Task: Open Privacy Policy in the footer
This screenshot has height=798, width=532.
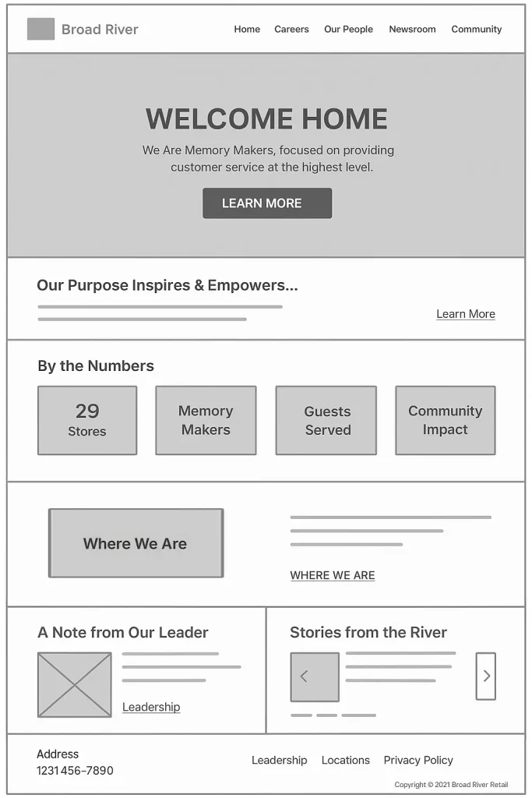Action: [418, 760]
